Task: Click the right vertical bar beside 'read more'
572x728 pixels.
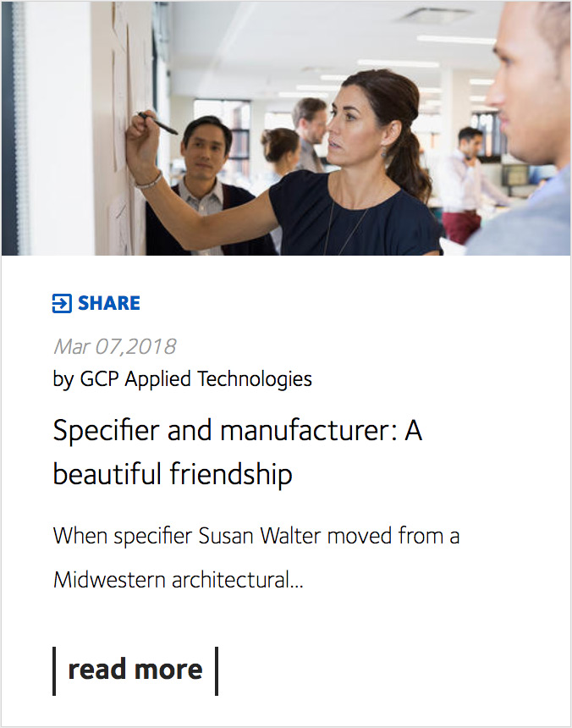Action: click(217, 670)
